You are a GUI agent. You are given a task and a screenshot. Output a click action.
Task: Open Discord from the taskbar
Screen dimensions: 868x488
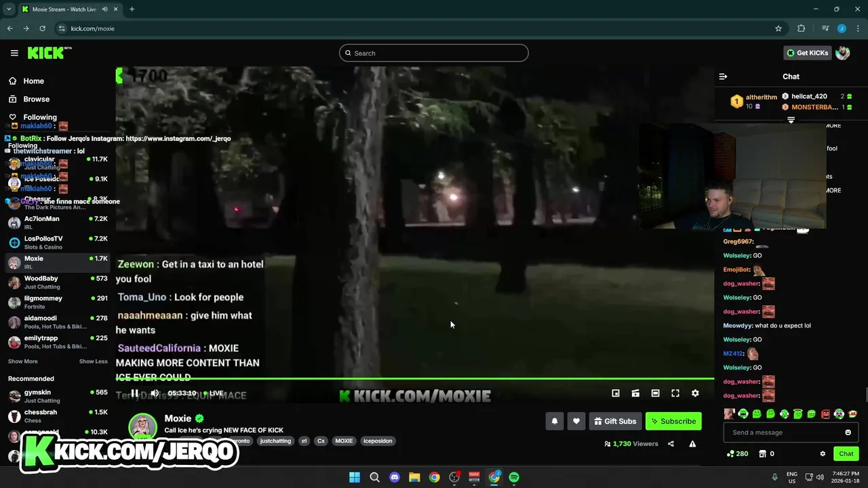tap(395, 477)
